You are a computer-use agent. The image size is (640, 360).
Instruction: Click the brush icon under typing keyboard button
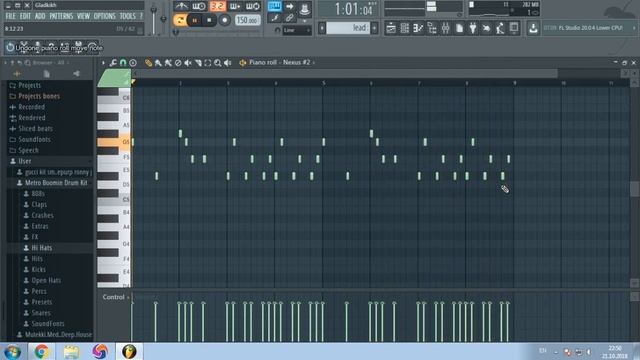(275, 18)
